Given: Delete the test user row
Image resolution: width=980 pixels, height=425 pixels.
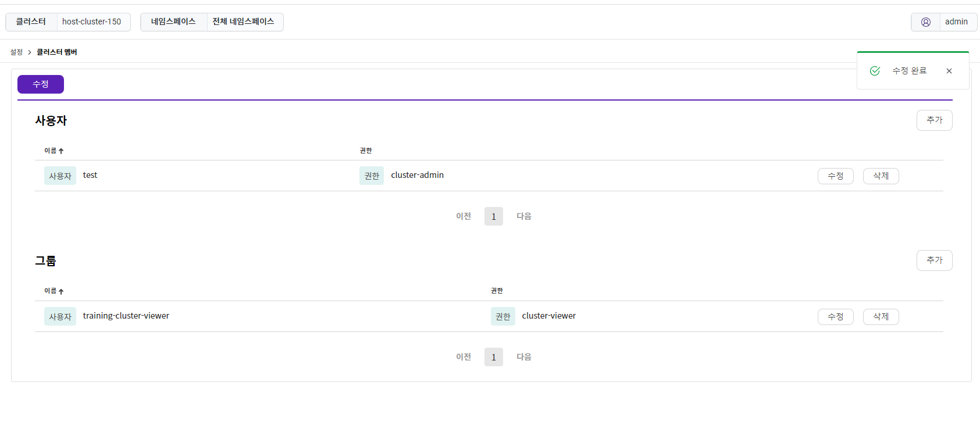Looking at the screenshot, I should click(881, 176).
